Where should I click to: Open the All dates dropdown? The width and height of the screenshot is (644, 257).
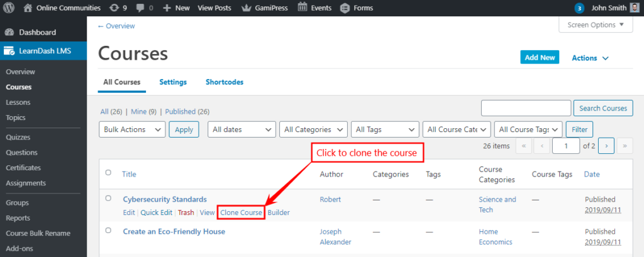tap(242, 129)
